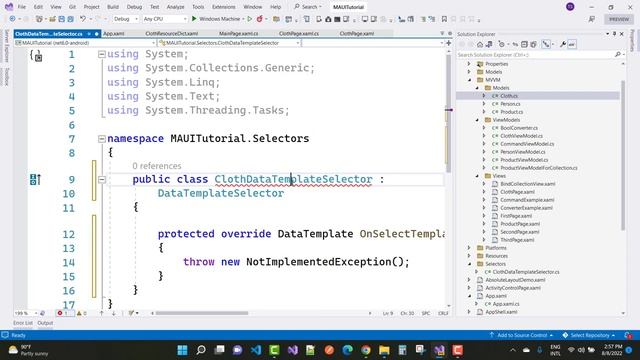Toggle Preview Selected Items button in Solution Explorer

click(572, 44)
